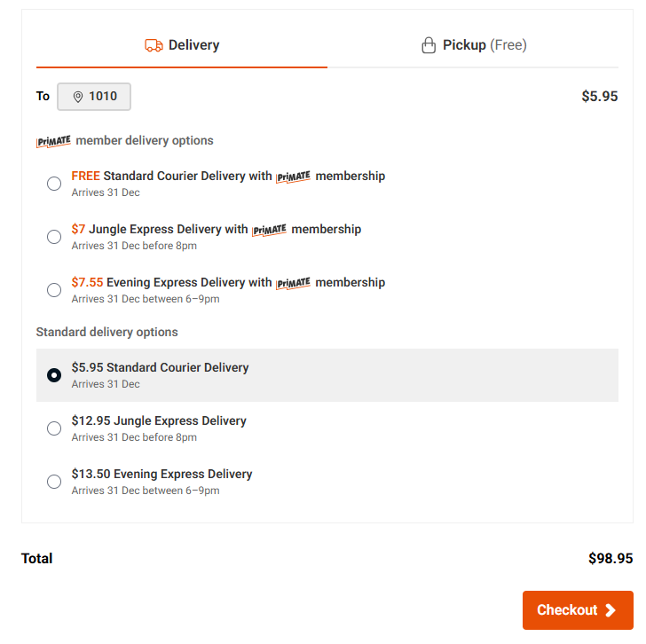Select $7.55 Evening Express member radio option
This screenshot has height=644, width=646.
[x=54, y=290]
